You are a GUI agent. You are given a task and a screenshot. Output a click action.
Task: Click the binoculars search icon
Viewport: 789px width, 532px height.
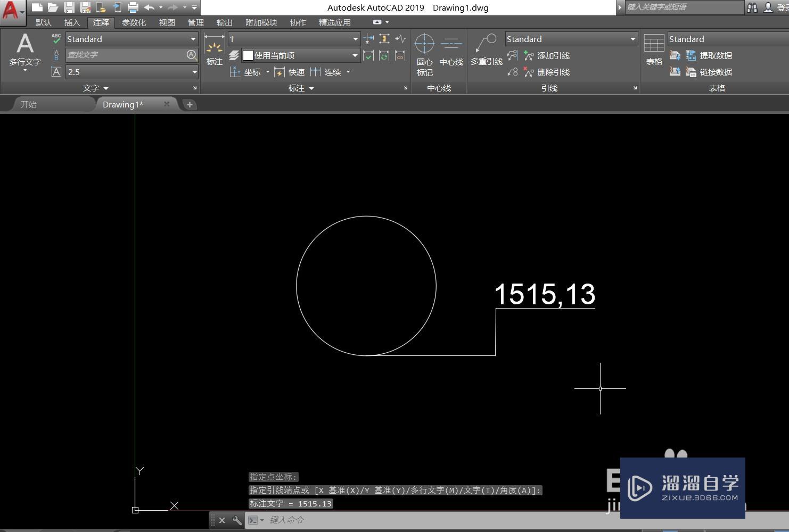pos(752,7)
